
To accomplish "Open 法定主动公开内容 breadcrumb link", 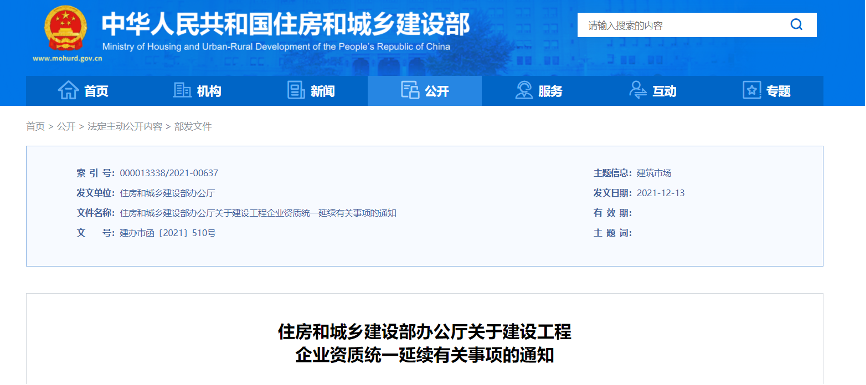I will (125, 127).
